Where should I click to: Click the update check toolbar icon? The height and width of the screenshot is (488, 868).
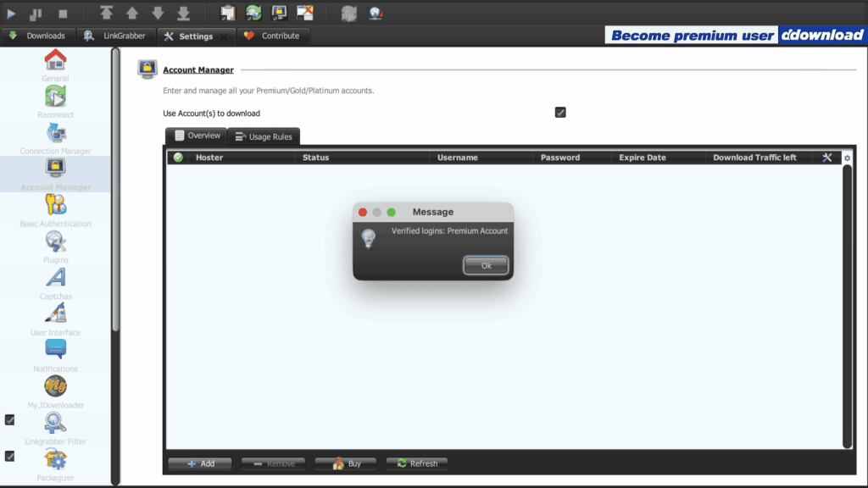(376, 14)
